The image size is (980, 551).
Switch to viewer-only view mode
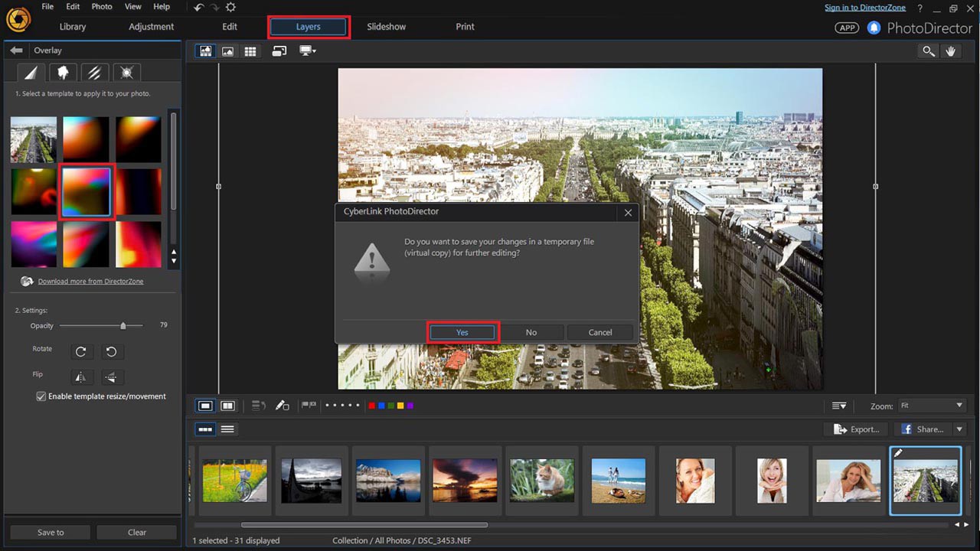pyautogui.click(x=227, y=51)
